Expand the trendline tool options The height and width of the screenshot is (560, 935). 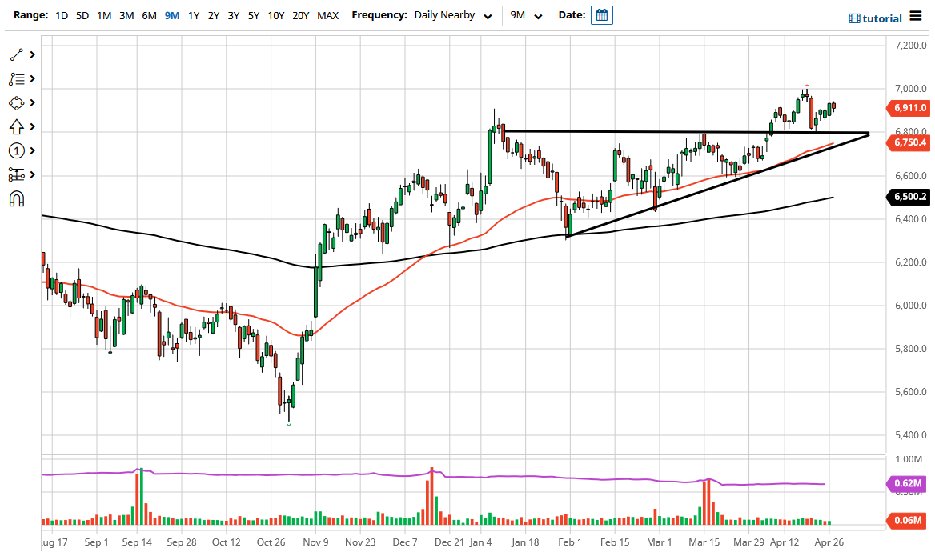tap(33, 54)
